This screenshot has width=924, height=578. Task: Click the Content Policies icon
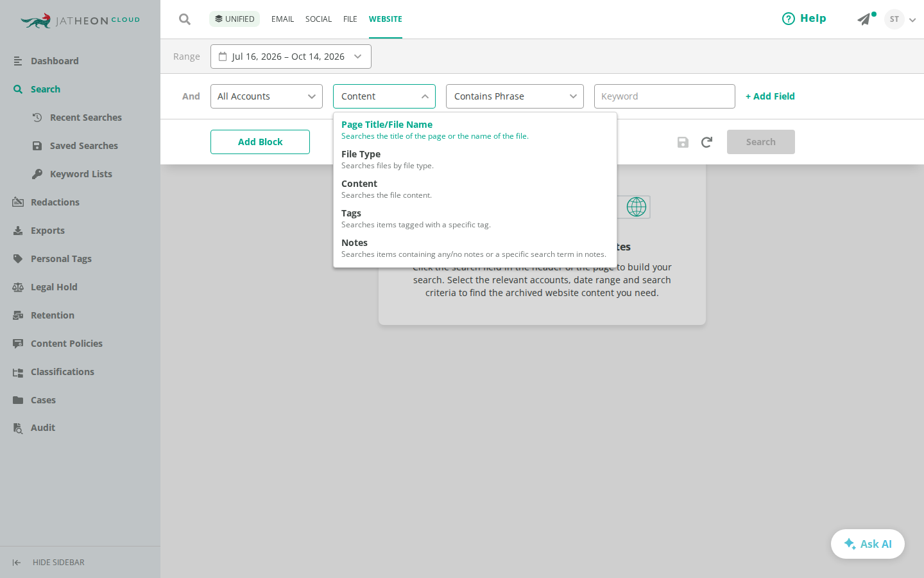pyautogui.click(x=18, y=344)
